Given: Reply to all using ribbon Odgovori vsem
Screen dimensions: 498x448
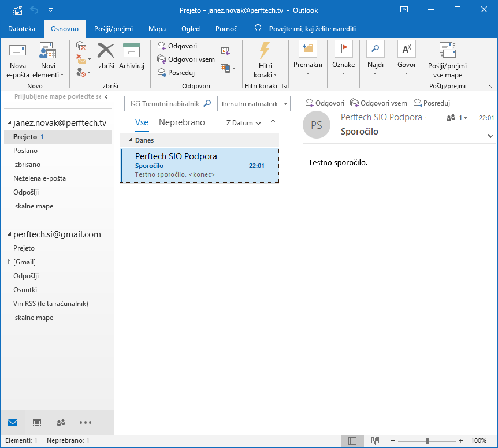Looking at the screenshot, I should click(186, 59).
